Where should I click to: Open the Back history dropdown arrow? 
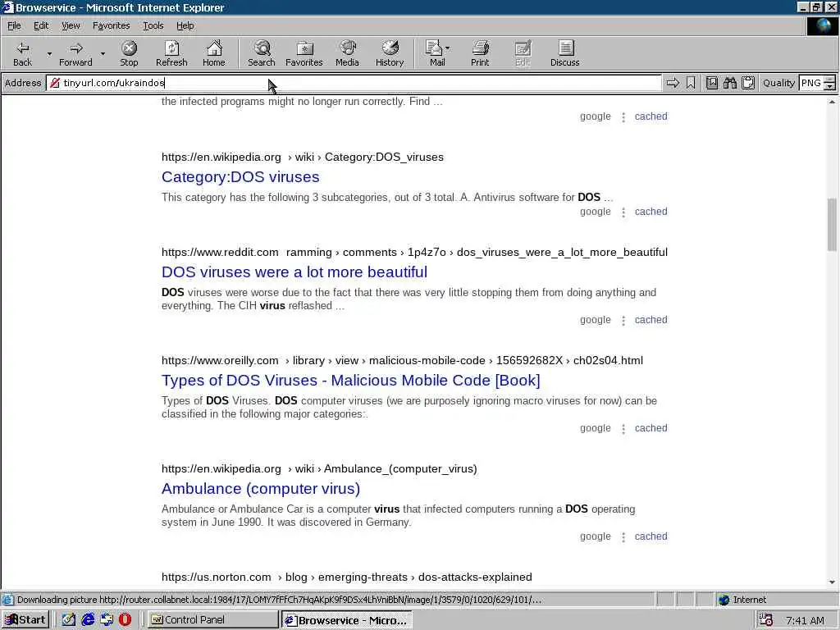point(49,53)
